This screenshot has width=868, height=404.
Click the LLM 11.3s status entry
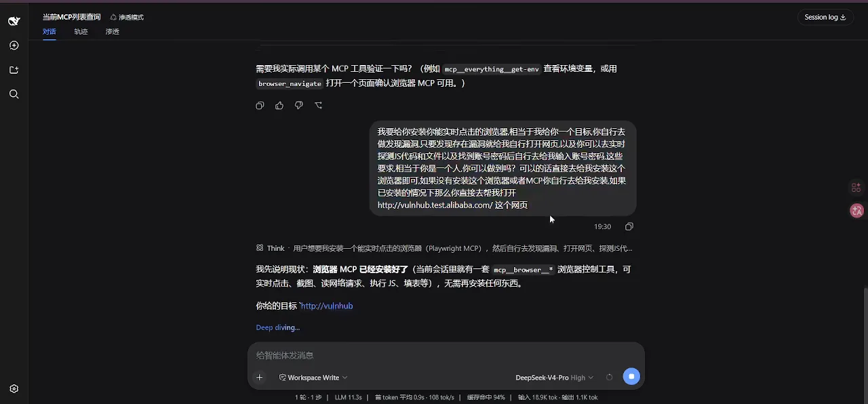(x=349, y=397)
